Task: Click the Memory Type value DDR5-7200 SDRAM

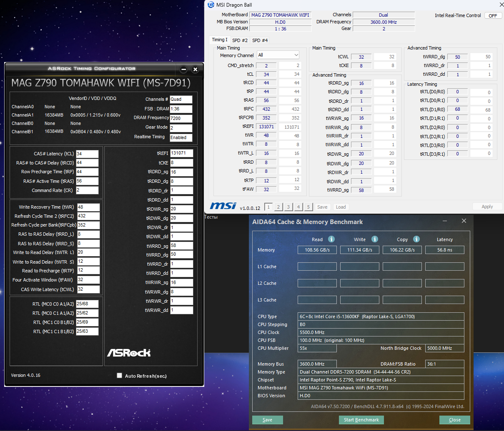Action: [x=381, y=372]
